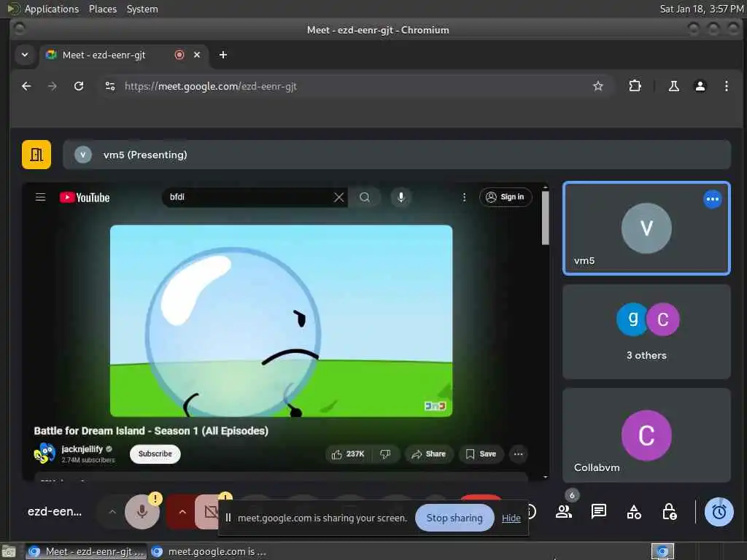
Task: Click the recording indicator on the tab
Action: 179,55
